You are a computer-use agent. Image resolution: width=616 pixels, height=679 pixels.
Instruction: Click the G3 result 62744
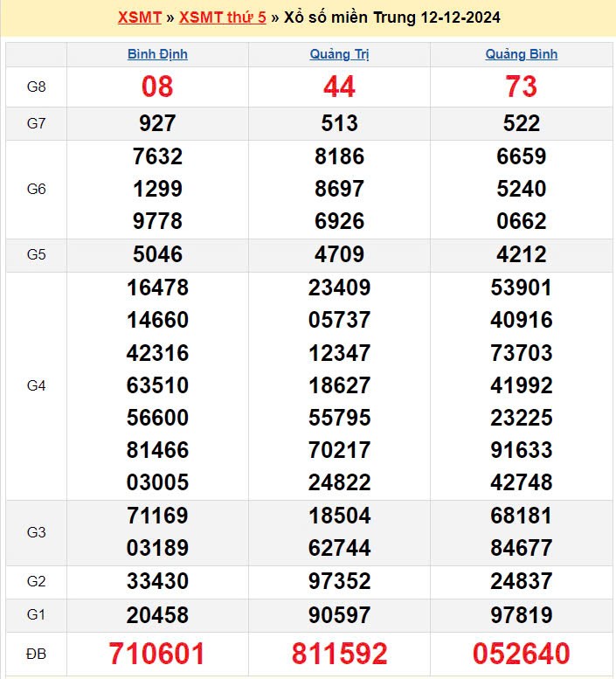[339, 549]
